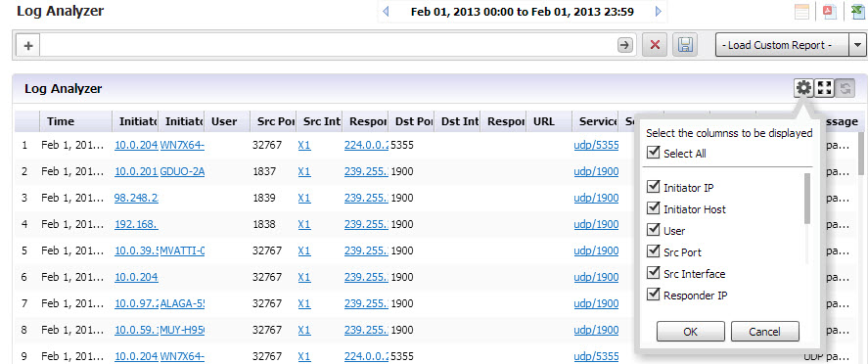
Task: Cancel the column selection popup
Action: pyautogui.click(x=764, y=332)
